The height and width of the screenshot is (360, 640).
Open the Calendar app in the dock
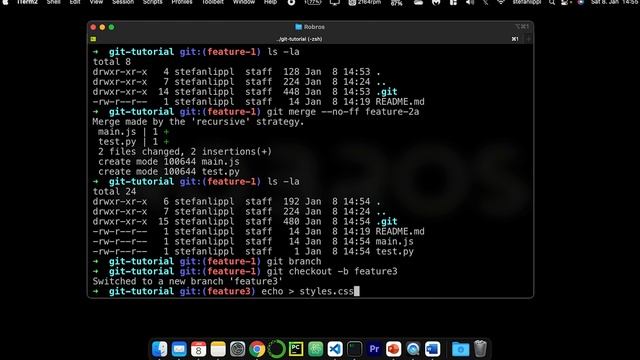coord(198,349)
